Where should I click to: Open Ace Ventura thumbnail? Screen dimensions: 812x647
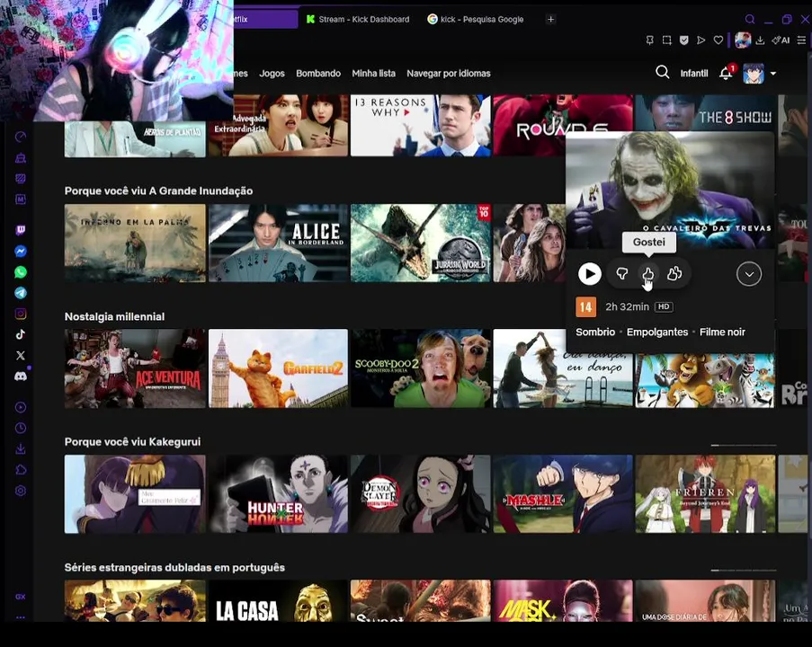(x=135, y=368)
